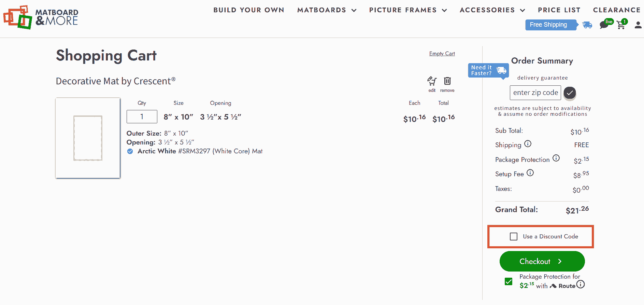Image resolution: width=644 pixels, height=305 pixels.
Task: Click the edit cart item icon
Action: [x=432, y=81]
